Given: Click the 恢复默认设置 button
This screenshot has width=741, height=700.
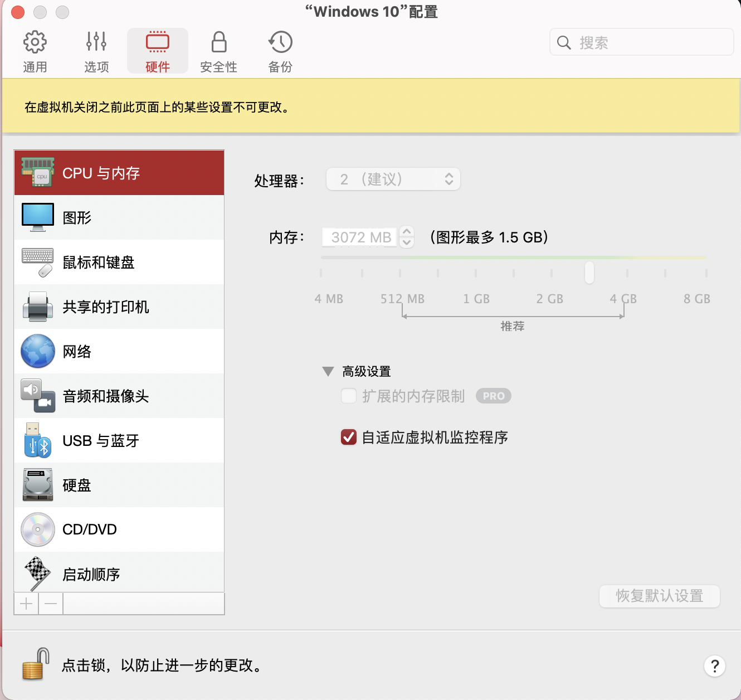Looking at the screenshot, I should click(x=659, y=596).
